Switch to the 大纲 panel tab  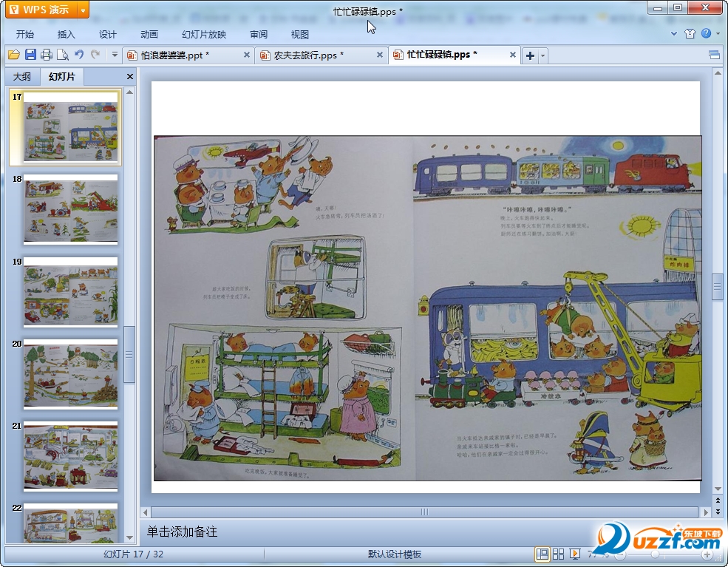(22, 77)
